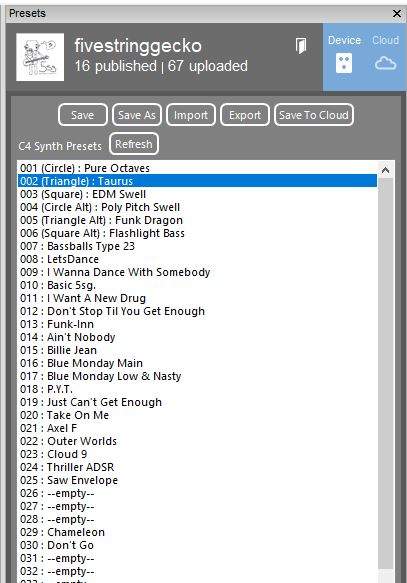Viewport: 407px width, 583px height.
Task: Choose the Billie Jean preset
Action: (x=197, y=350)
